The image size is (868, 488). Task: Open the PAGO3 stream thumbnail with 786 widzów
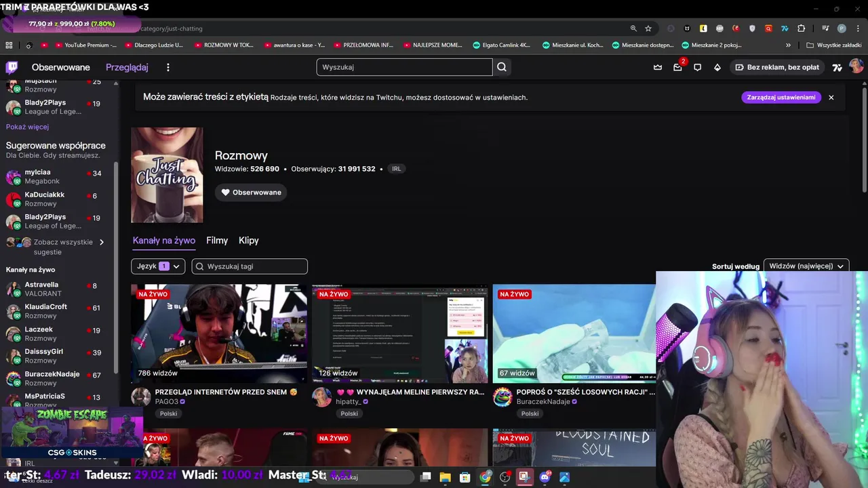point(219,333)
